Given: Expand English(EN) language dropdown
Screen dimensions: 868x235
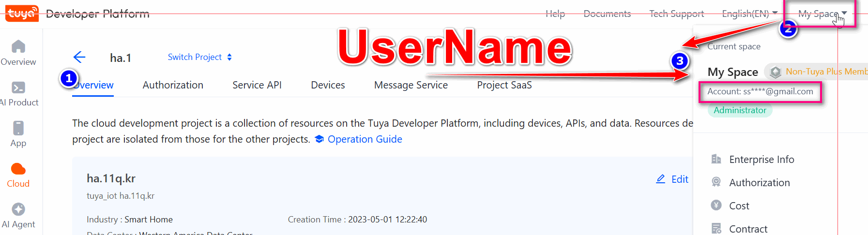Looking at the screenshot, I should click(x=749, y=14).
